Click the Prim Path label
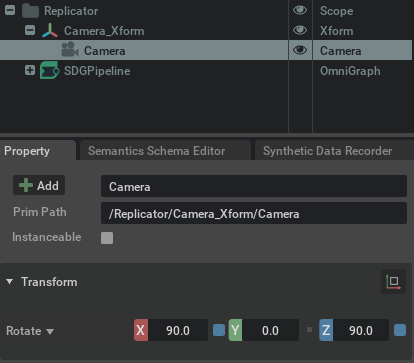The image size is (414, 363). 40,212
